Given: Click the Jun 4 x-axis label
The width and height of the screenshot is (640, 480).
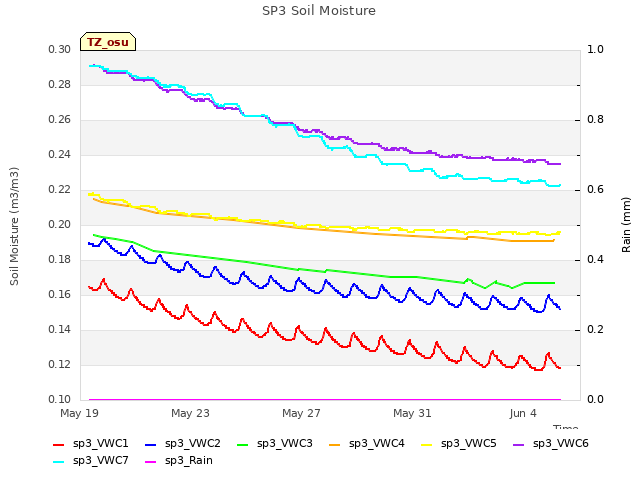Looking at the screenshot, I should (x=523, y=413).
